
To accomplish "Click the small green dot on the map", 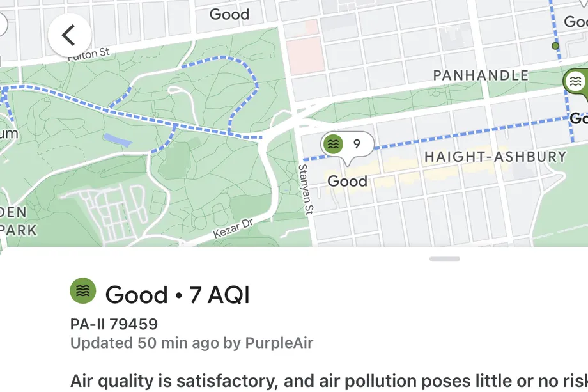I will click(x=555, y=46).
